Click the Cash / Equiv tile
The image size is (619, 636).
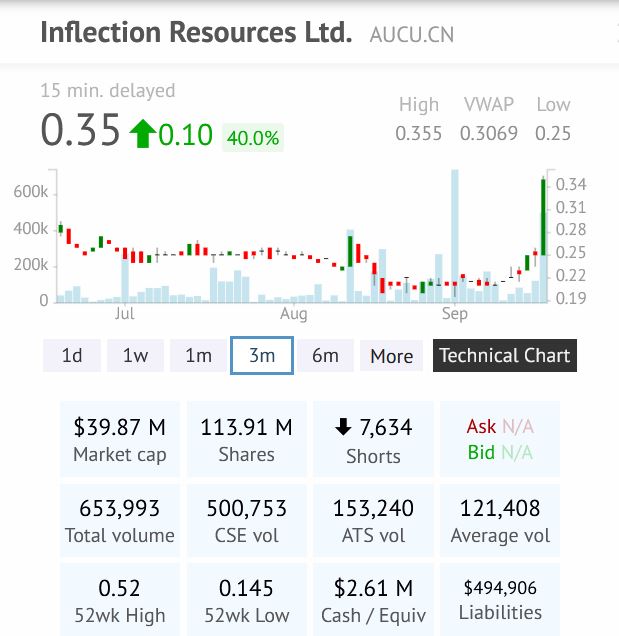(x=373, y=602)
